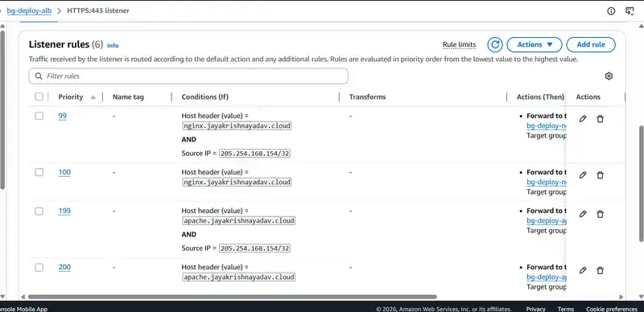Open Info link beside Listener rules
The height and width of the screenshot is (312, 644).
113,46
